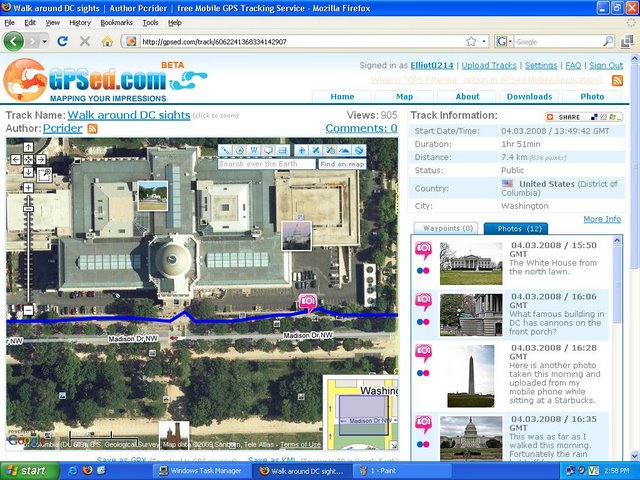This screenshot has width=640, height=480.
Task: Click the Search over the Earth field
Action: (267, 164)
